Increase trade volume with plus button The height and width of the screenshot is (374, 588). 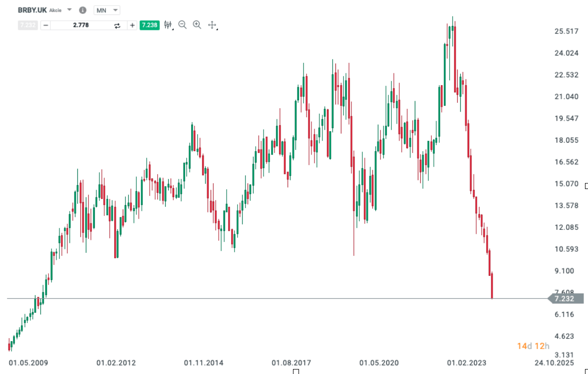pyautogui.click(x=132, y=25)
